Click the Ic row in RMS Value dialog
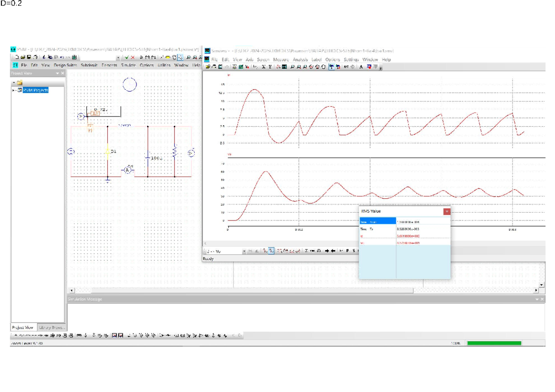Viewport: 555px width, 392px height. tap(404, 236)
